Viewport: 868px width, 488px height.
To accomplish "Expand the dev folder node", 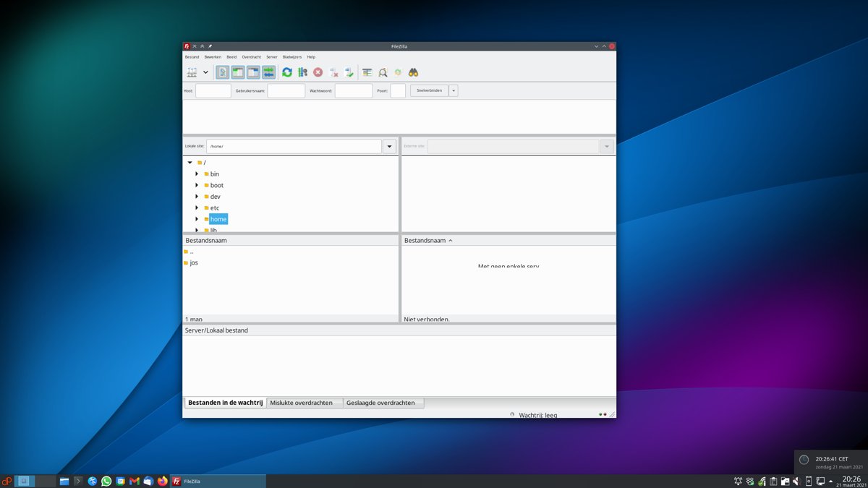I will [197, 197].
